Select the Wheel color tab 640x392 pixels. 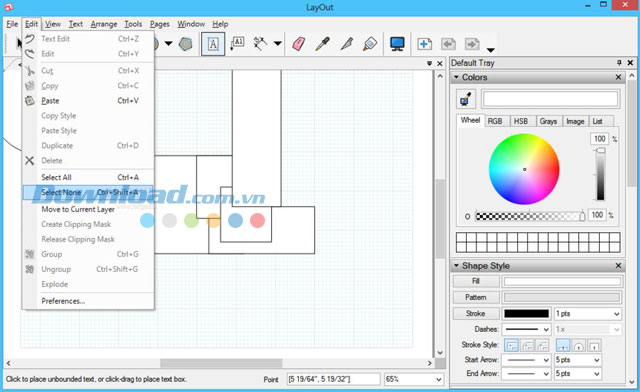pyautogui.click(x=470, y=120)
